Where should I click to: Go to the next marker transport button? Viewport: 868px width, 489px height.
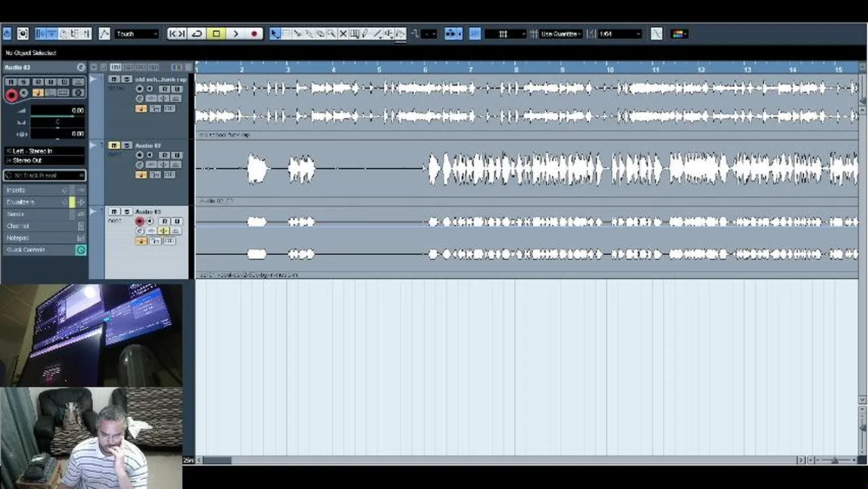tap(181, 33)
